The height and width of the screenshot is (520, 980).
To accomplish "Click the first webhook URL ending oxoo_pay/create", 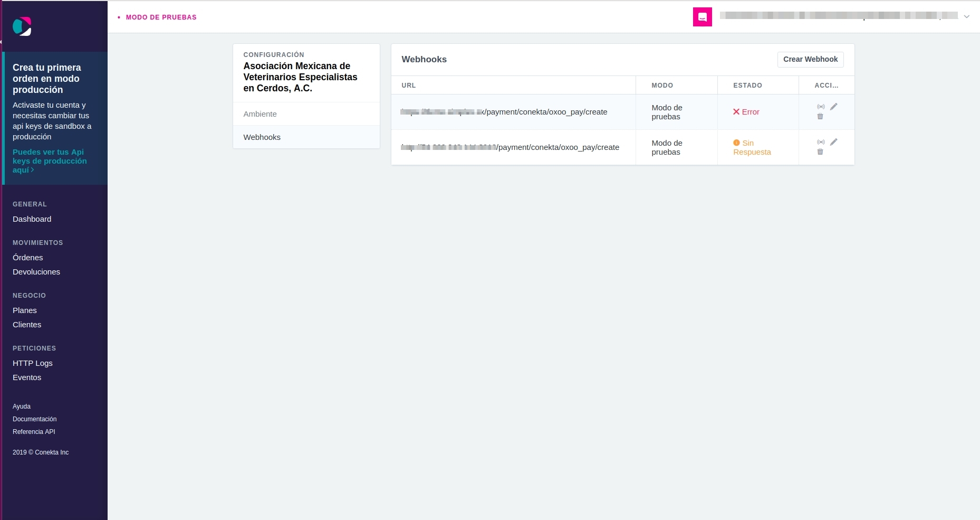I will (x=504, y=112).
